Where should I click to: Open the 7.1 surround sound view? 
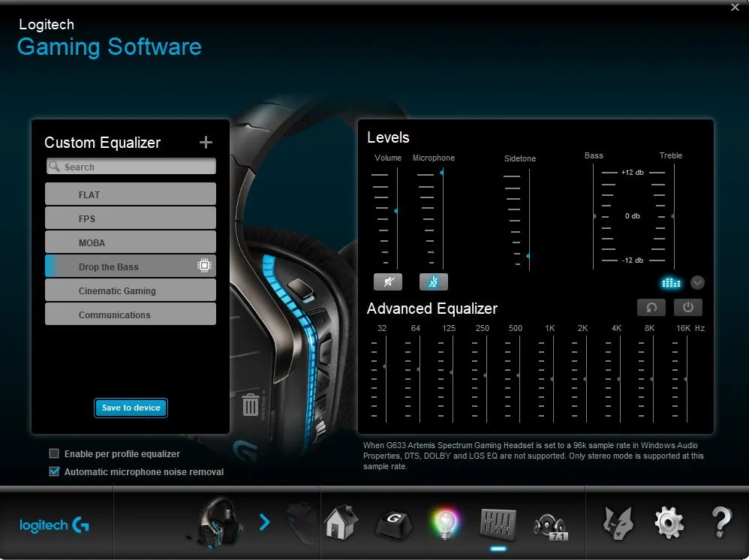coord(550,526)
